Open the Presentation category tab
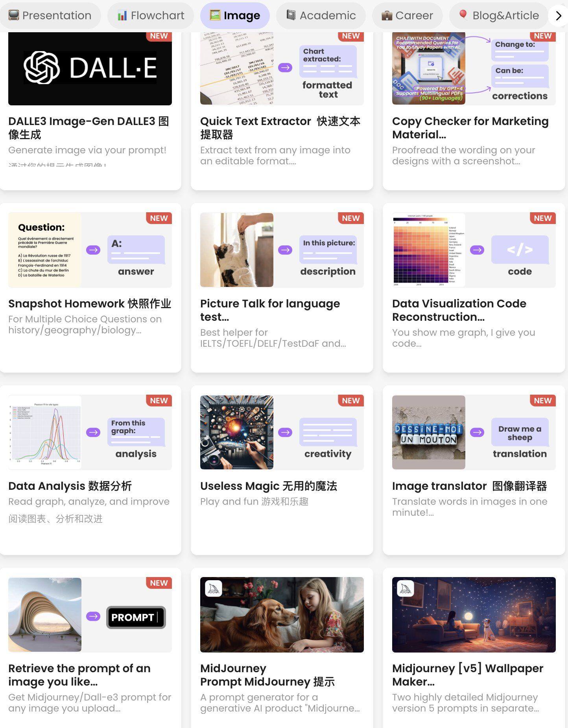Screen dimensions: 568x728 tap(50, 15)
